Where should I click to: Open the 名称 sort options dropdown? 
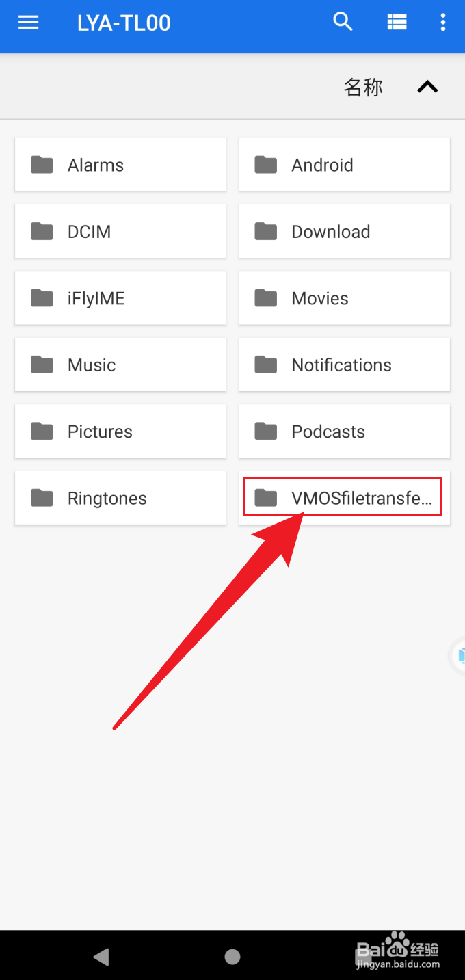click(x=363, y=87)
